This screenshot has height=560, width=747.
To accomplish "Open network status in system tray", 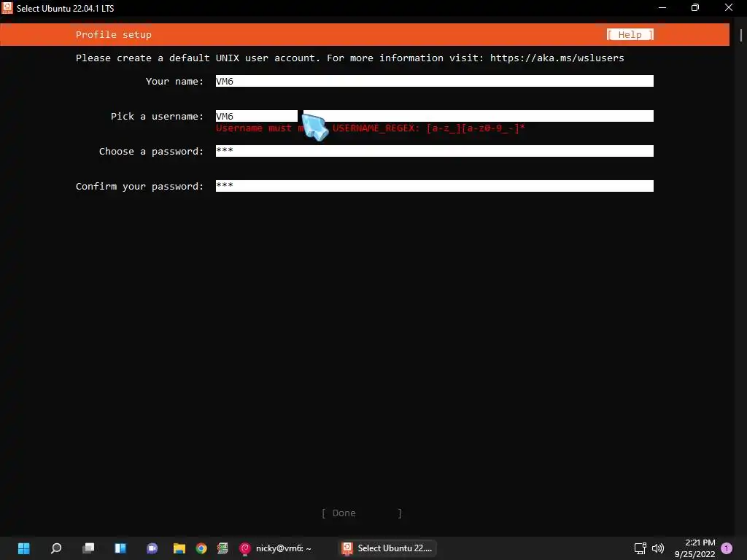I will [640, 548].
